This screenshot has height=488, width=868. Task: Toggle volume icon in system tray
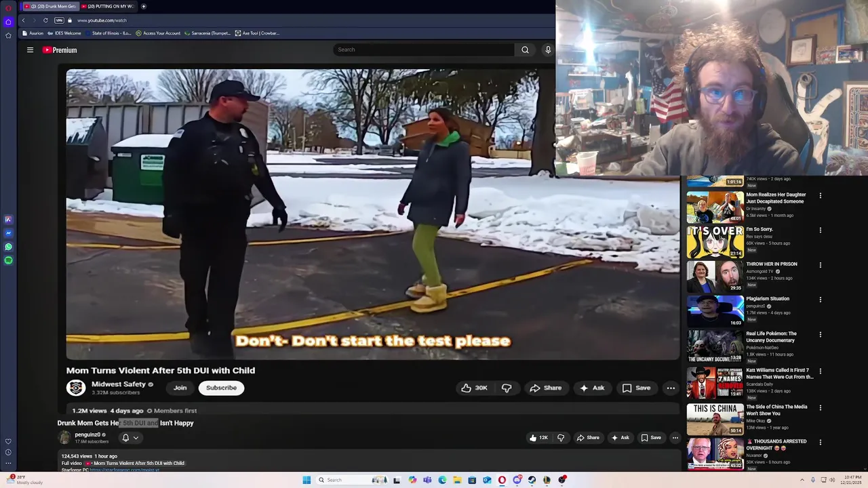833,480
